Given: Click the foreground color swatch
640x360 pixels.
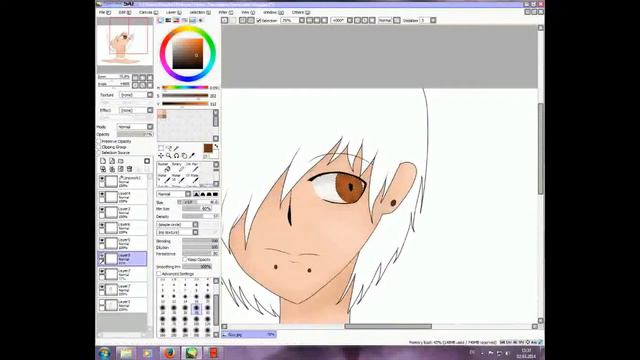Looking at the screenshot, I should 208,148.
